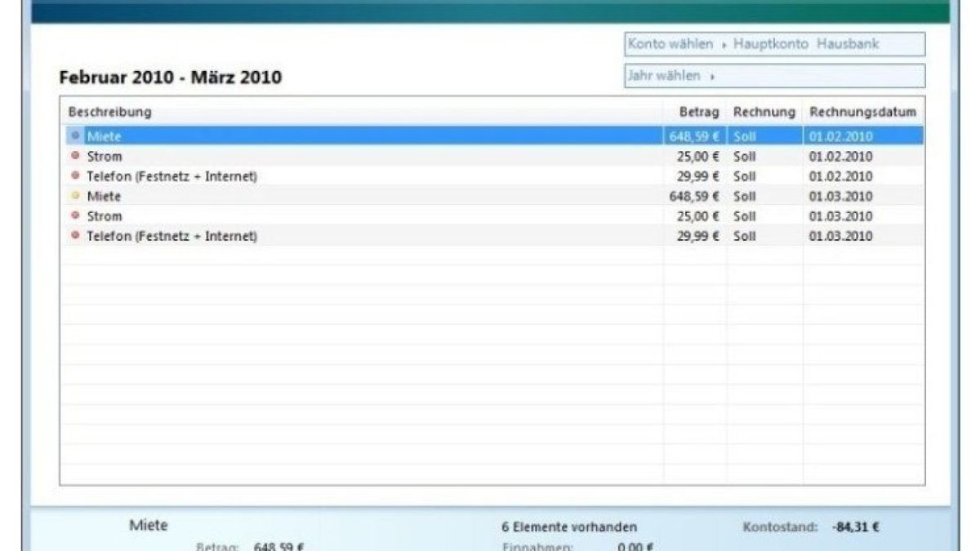Select the Miete row text dated 01.03.2010
Image resolution: width=980 pixels, height=551 pixels.
tap(104, 197)
